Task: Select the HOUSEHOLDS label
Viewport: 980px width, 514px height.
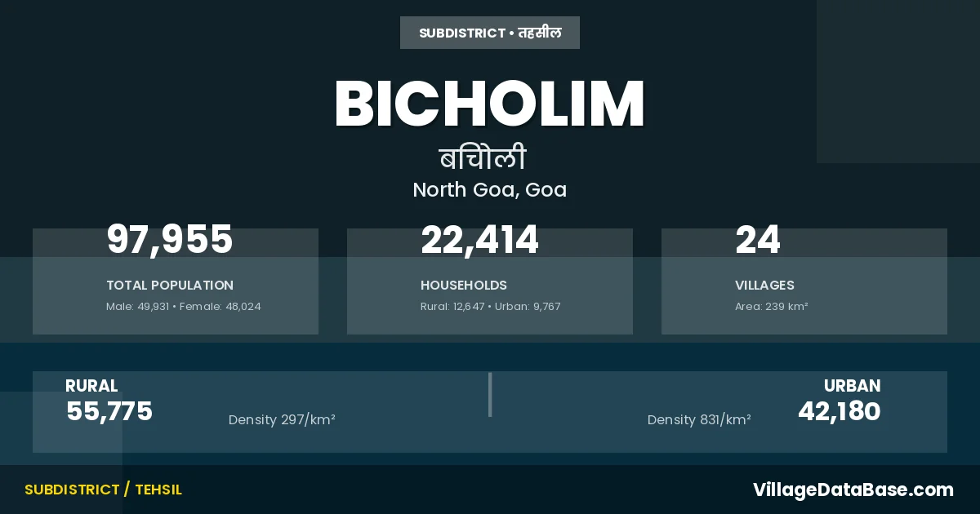Action: pos(464,286)
